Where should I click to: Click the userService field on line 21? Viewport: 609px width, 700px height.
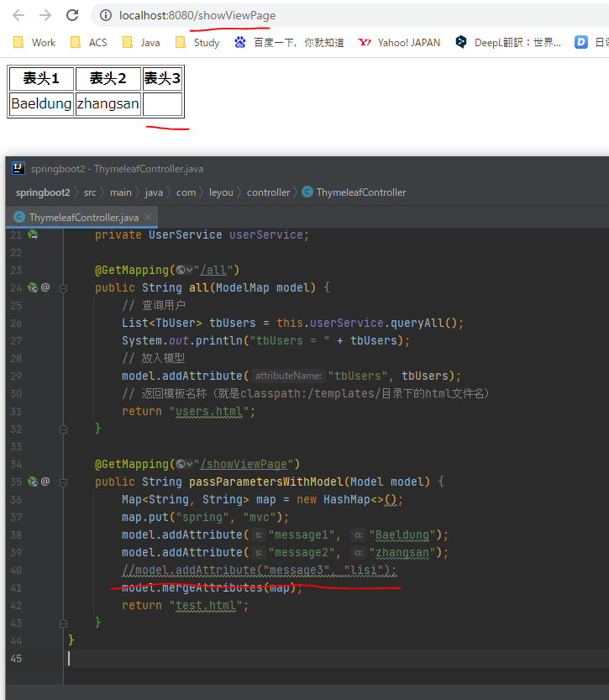(x=266, y=234)
